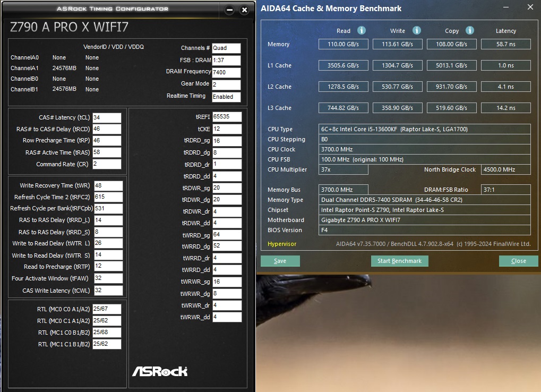Click the Four Activate Window (tFAW) field
The image size is (541, 392).
pyautogui.click(x=108, y=278)
